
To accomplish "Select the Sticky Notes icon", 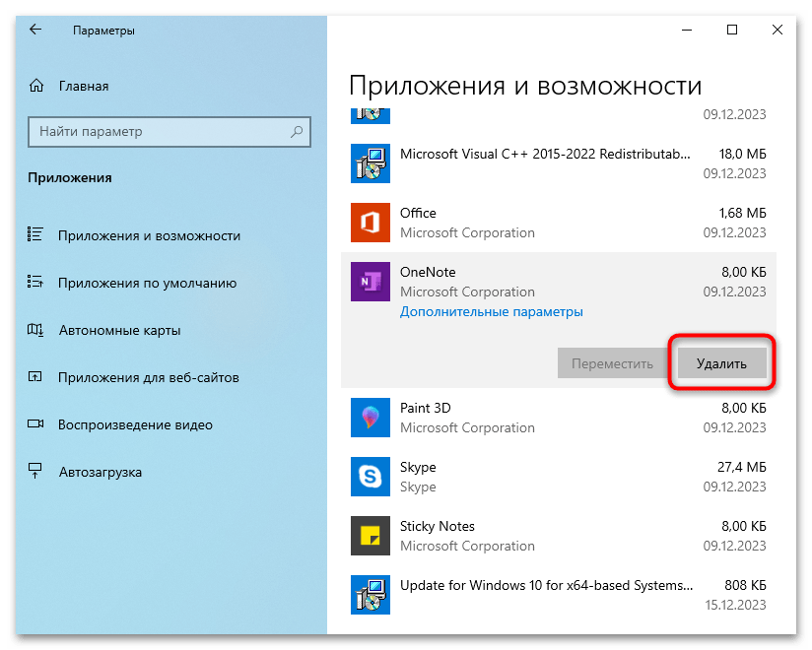I will 371,536.
